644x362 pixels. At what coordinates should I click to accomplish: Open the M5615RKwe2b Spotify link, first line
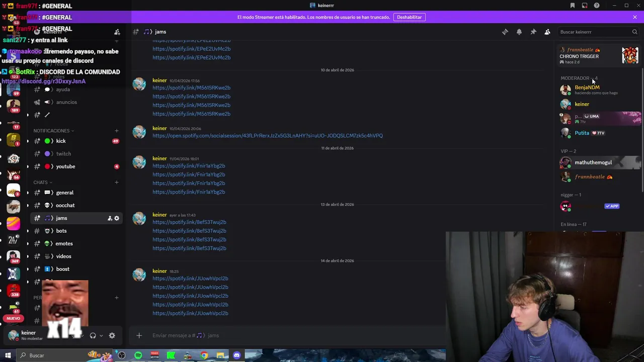tap(191, 88)
